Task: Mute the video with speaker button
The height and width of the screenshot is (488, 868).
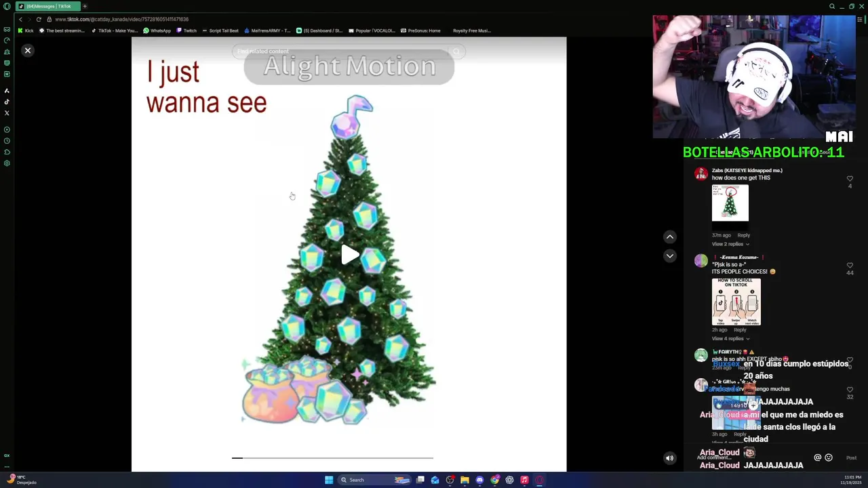Action: (669, 458)
